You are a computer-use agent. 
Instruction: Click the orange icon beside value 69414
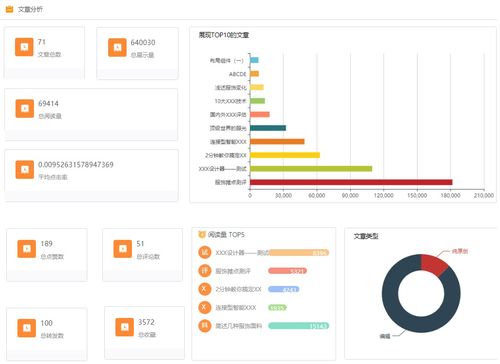tap(25, 108)
